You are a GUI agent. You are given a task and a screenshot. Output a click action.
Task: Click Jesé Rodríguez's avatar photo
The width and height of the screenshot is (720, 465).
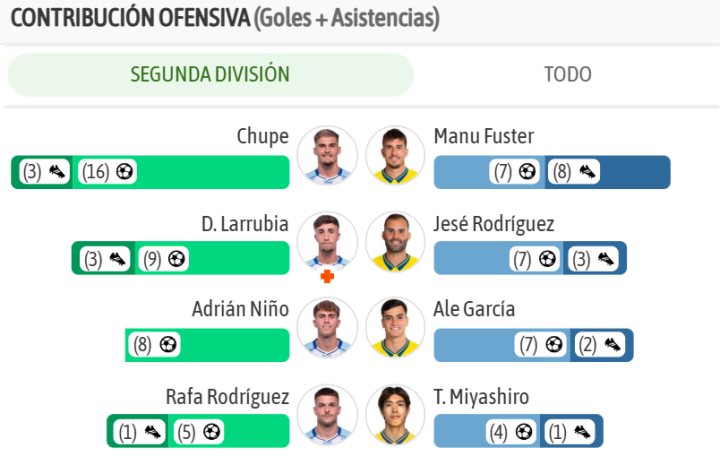point(395,241)
